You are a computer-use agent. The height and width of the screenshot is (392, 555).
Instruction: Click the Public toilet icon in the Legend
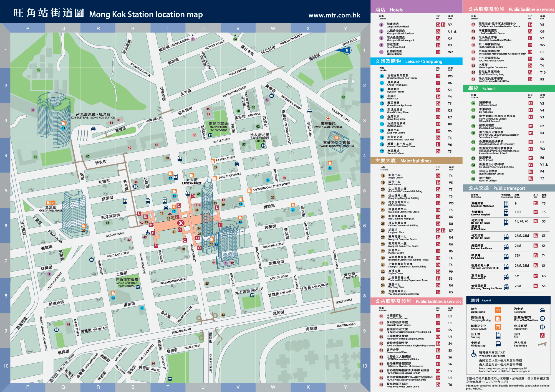[x=542, y=327]
